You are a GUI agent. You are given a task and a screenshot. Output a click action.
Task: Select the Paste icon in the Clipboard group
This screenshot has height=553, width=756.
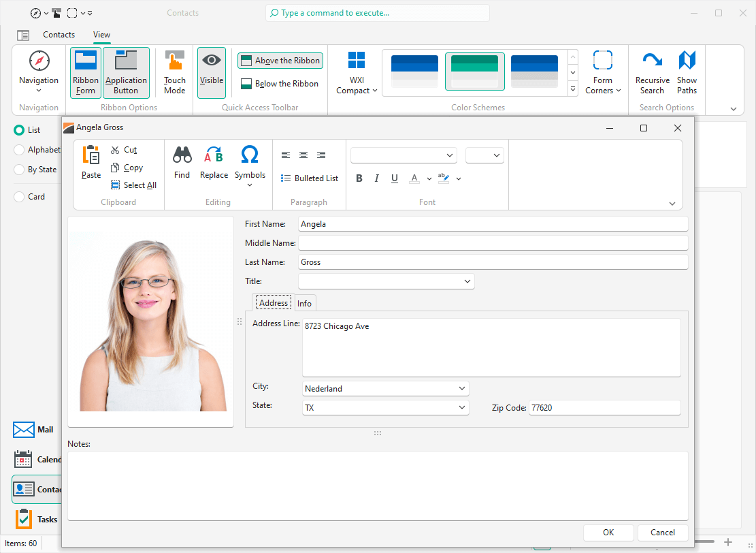pyautogui.click(x=91, y=163)
